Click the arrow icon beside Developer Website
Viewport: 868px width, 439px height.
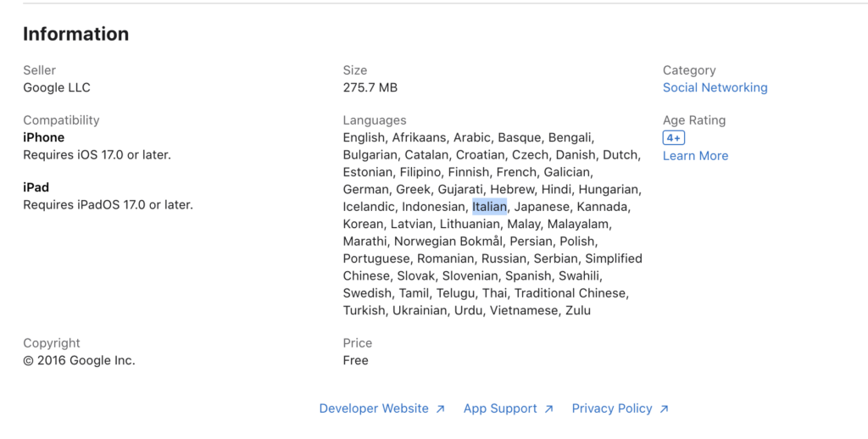coord(440,409)
